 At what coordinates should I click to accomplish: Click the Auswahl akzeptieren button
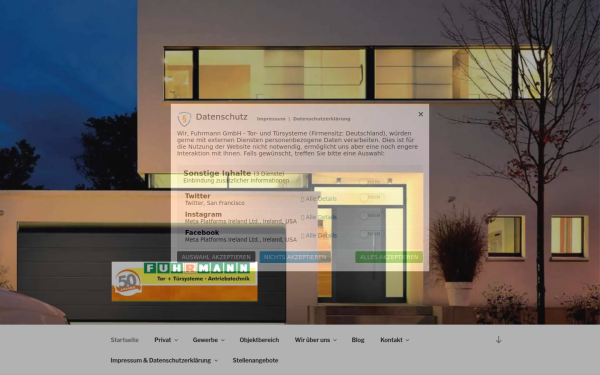[216, 257]
